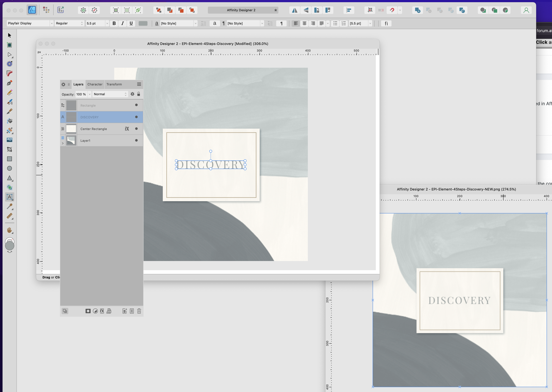The width and height of the screenshot is (552, 392).
Task: Open the Normal blend mode dropdown
Action: [x=110, y=94]
